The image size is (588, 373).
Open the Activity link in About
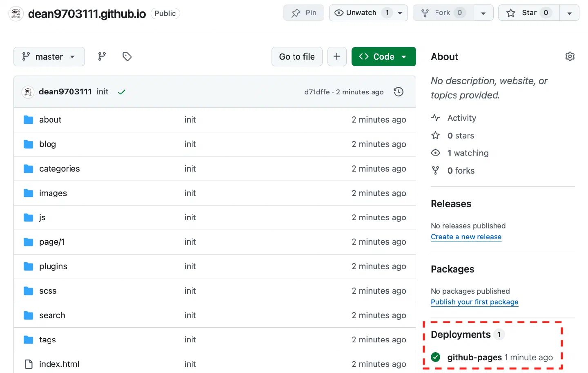(x=462, y=118)
